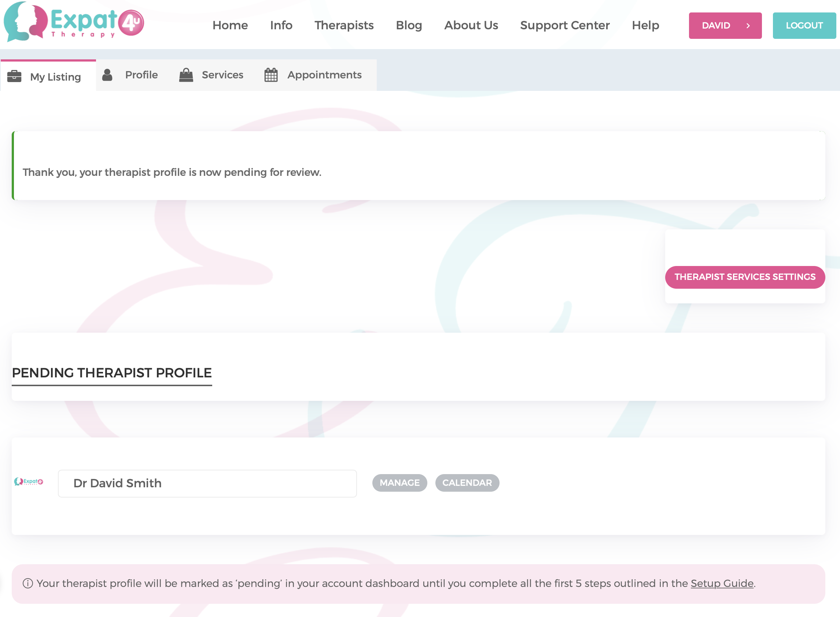
Task: Click the Expat4u Therapy logo
Action: 74,22
